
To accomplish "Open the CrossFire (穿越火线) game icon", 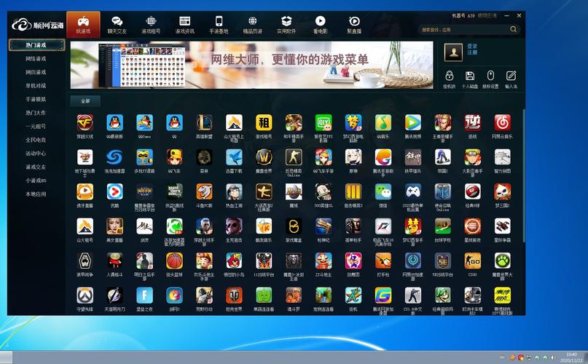I will (x=85, y=122).
